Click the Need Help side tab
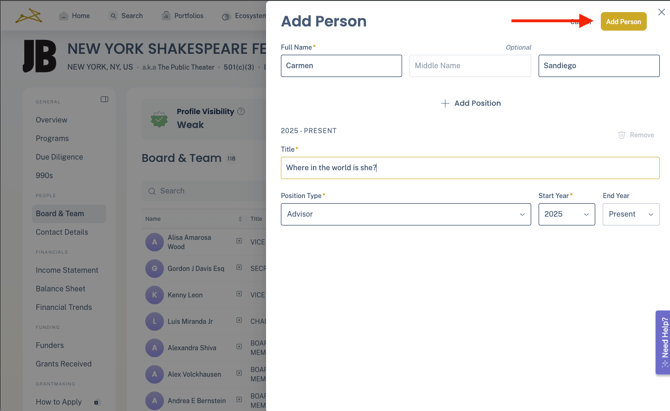 point(663,342)
